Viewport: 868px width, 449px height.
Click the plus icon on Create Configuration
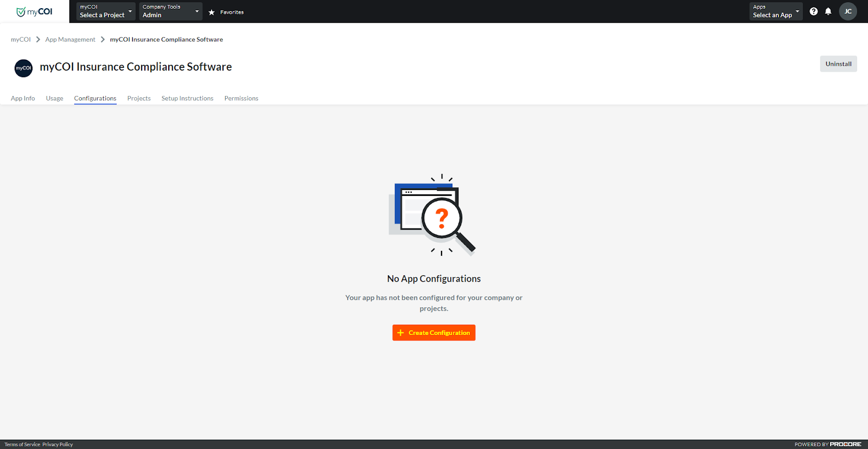(x=400, y=333)
